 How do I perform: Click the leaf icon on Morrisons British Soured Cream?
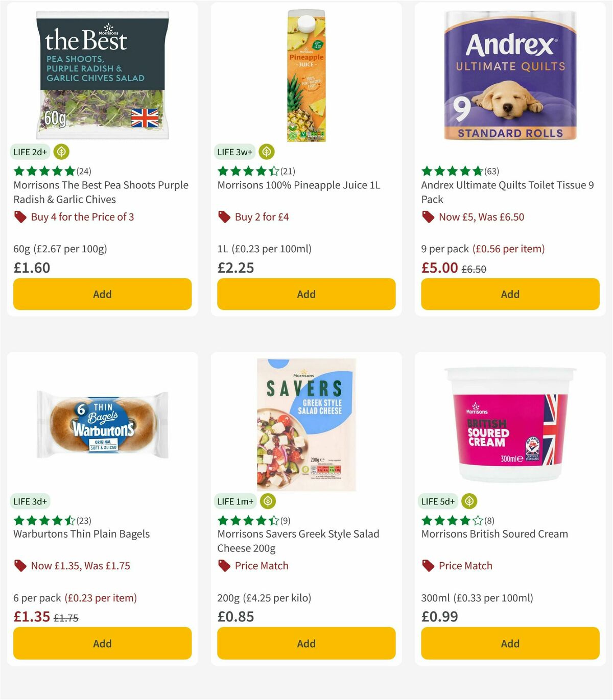tap(469, 501)
